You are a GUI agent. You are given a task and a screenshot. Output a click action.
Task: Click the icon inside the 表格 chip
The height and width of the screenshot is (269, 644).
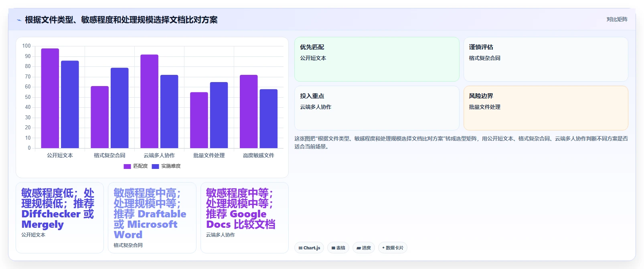point(333,248)
